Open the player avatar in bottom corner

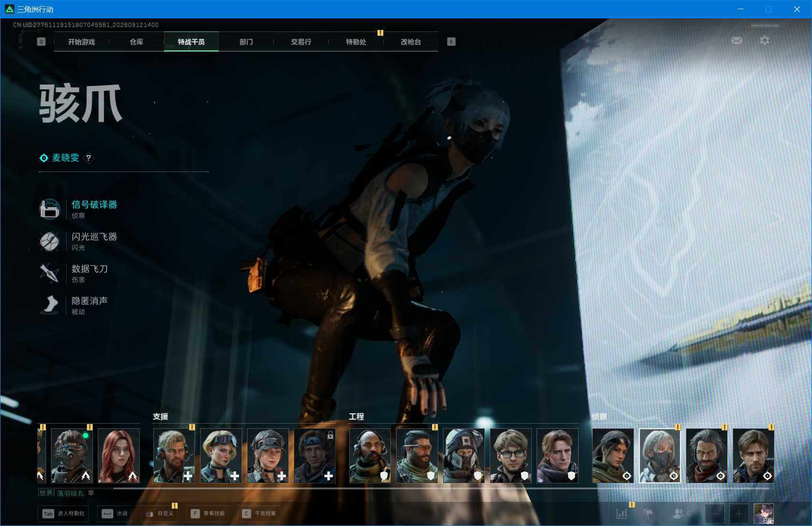click(x=764, y=513)
